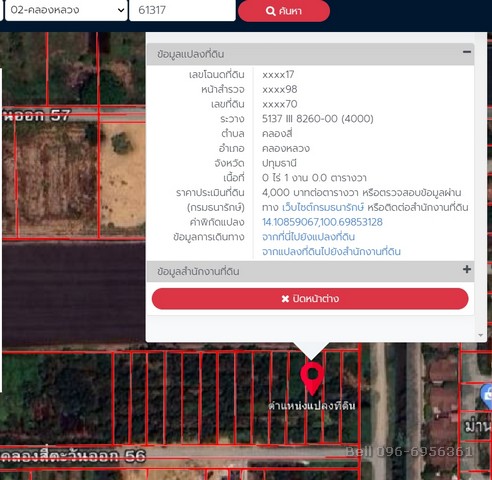492x480 pixels.
Task: Collapse the ข้อมูลแปลงที่ดิน section with minus icon
Action: coord(467,52)
